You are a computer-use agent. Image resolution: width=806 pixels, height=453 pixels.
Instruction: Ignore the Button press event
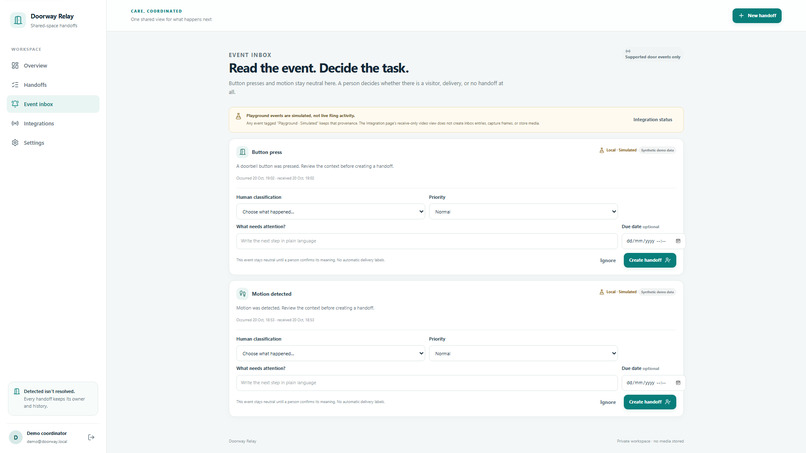[608, 261]
